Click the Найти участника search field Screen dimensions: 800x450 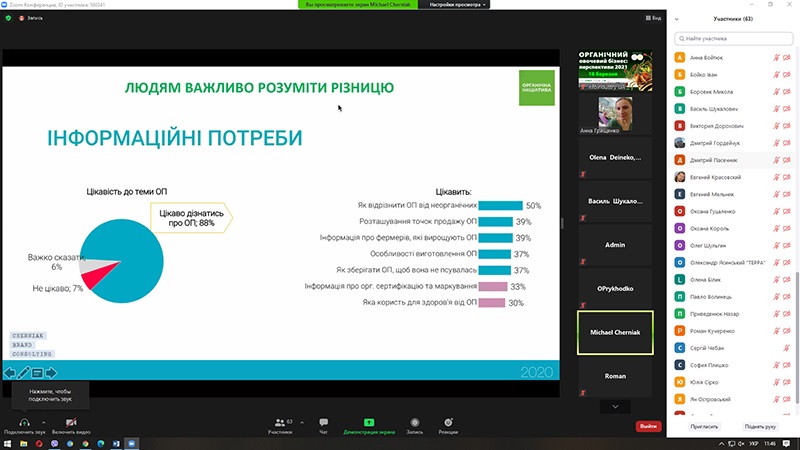(734, 38)
